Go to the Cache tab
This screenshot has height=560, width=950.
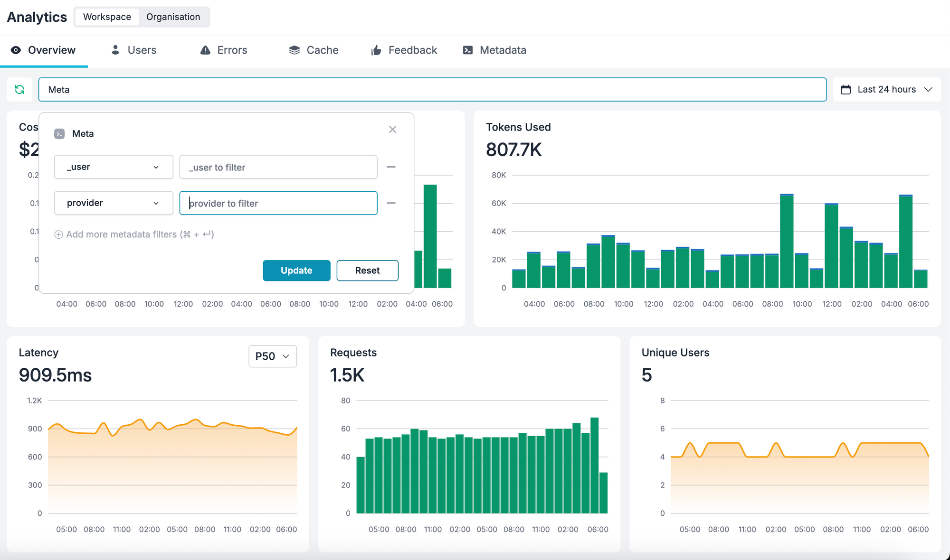click(x=313, y=50)
